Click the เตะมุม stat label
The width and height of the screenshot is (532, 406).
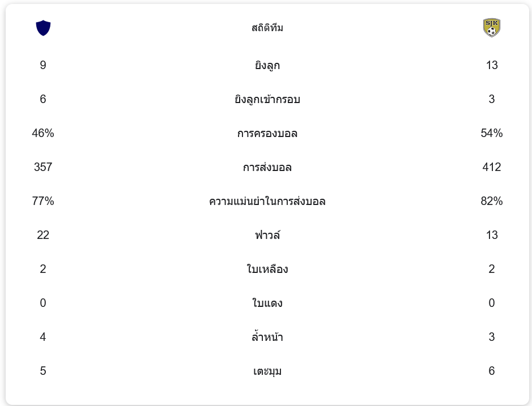coord(267,371)
